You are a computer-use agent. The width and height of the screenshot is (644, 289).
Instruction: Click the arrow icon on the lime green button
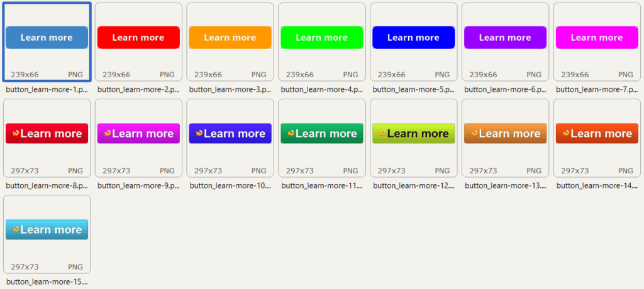(382, 133)
